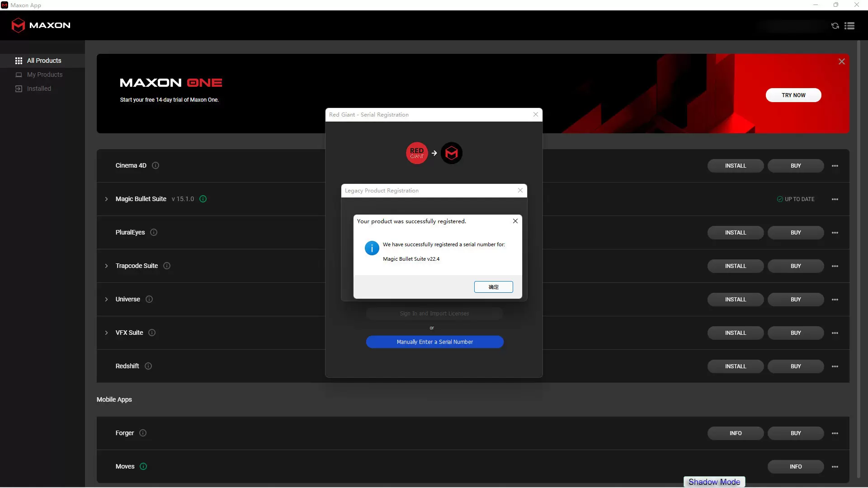Open more options for VFX Suite

(835, 333)
